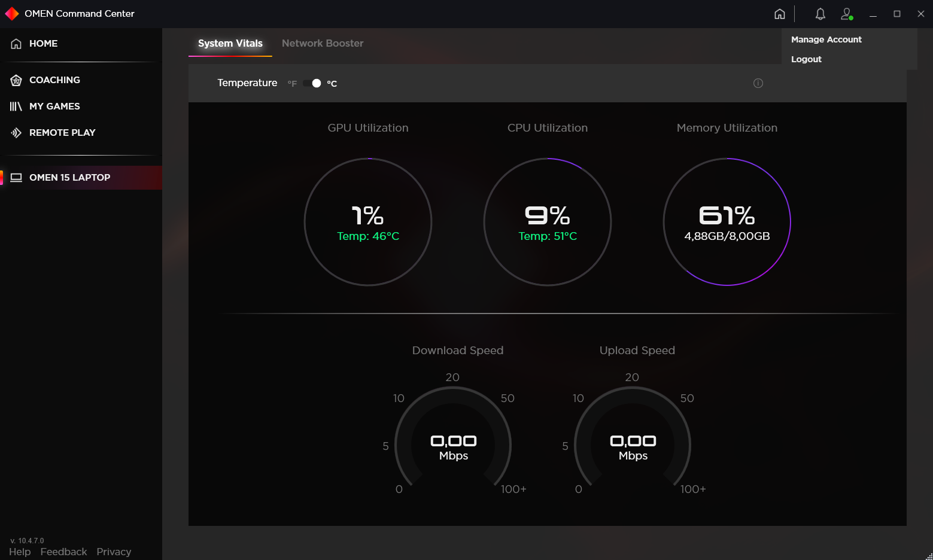Switch temperature units to Fahrenheit
The height and width of the screenshot is (560, 933).
291,83
